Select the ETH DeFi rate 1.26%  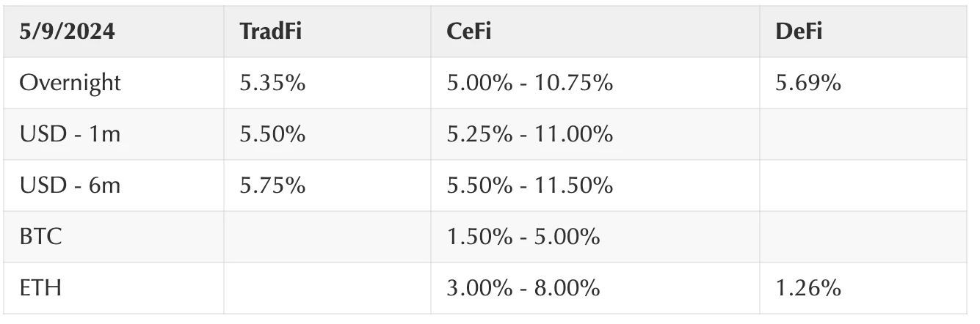pyautogui.click(x=807, y=288)
